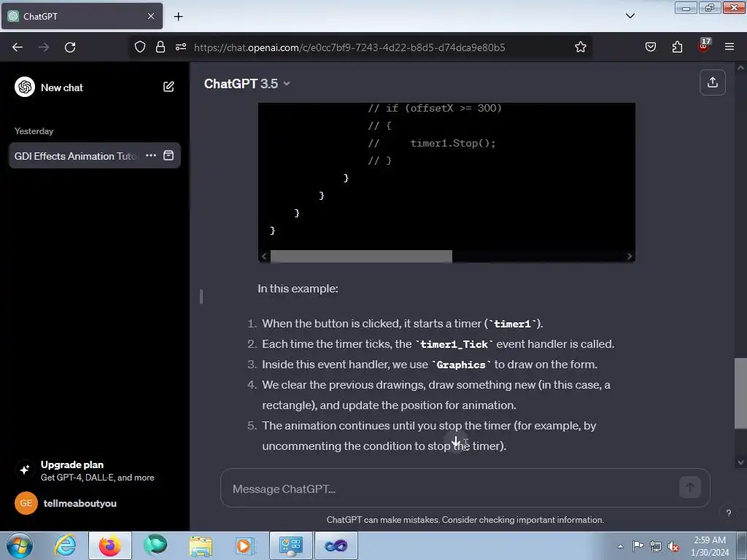Open Windows Start menu

point(20,545)
